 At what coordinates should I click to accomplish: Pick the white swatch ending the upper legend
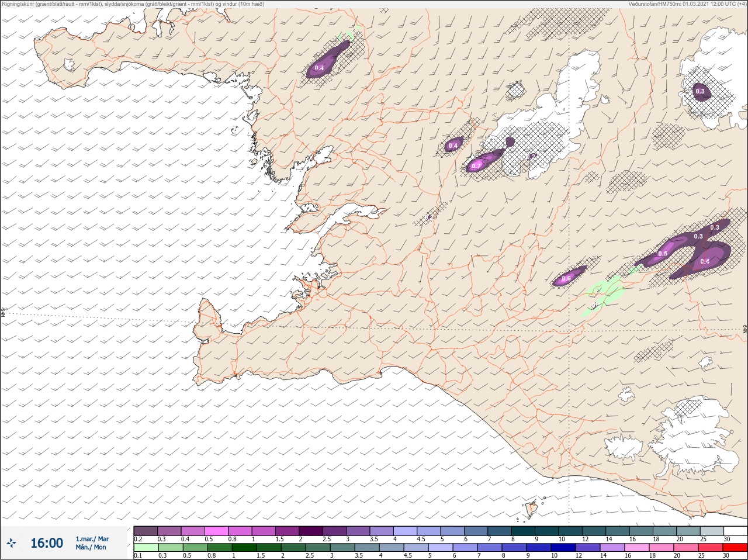[736, 531]
